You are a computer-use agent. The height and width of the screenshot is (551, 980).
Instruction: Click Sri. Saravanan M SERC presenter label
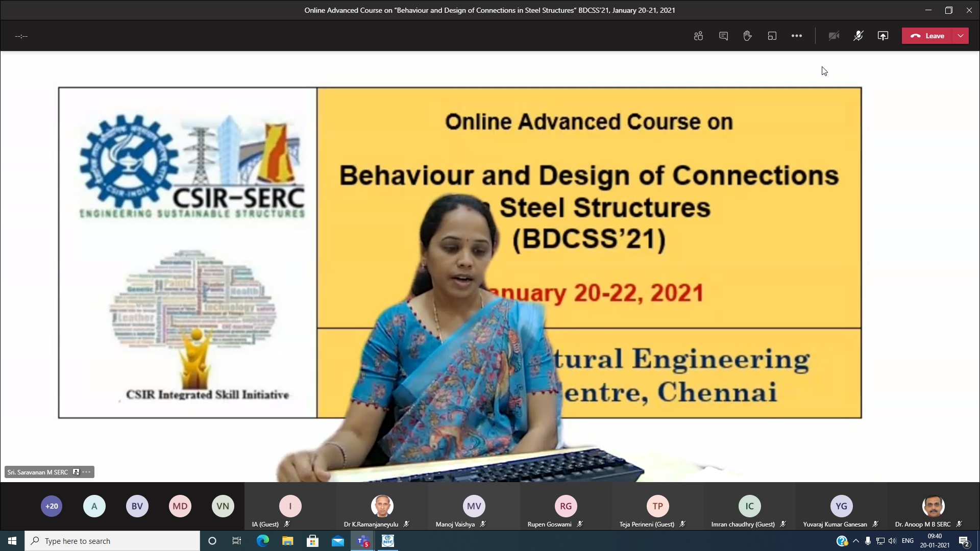coord(38,472)
